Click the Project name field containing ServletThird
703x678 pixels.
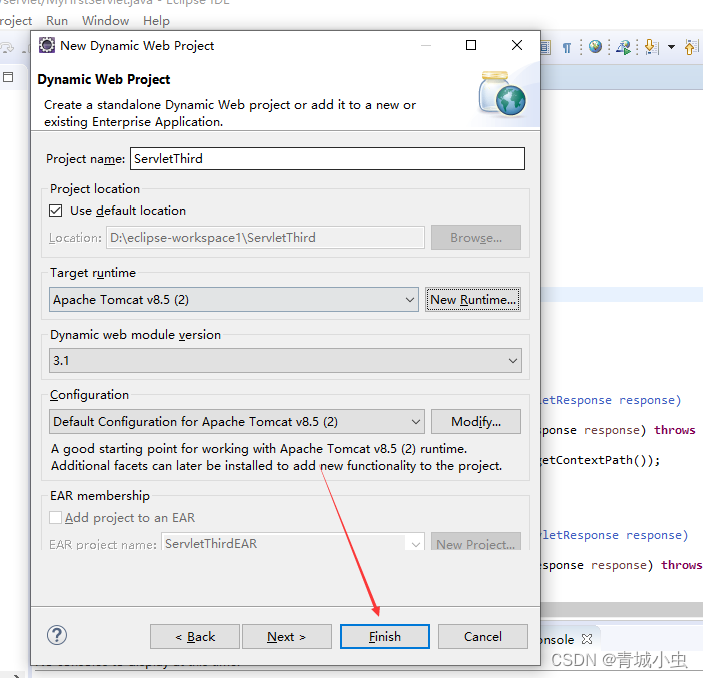327,159
